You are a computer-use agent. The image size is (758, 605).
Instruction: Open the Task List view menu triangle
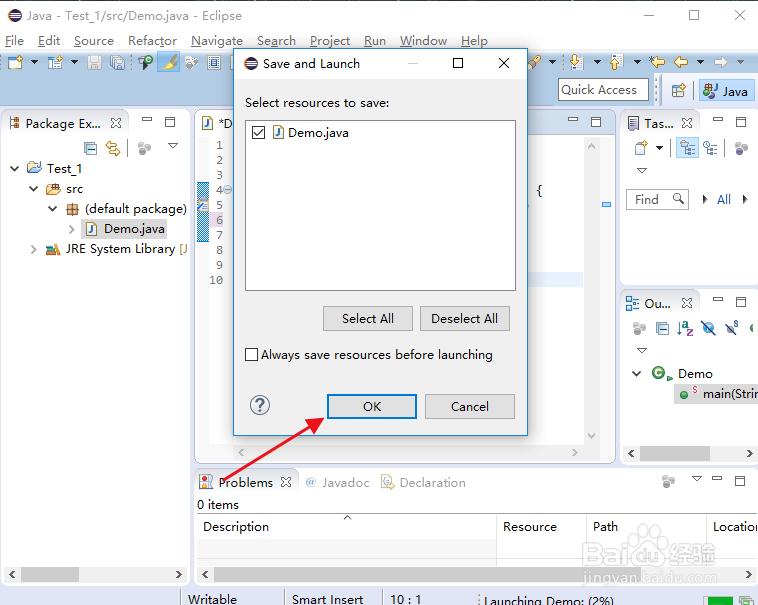(x=642, y=170)
